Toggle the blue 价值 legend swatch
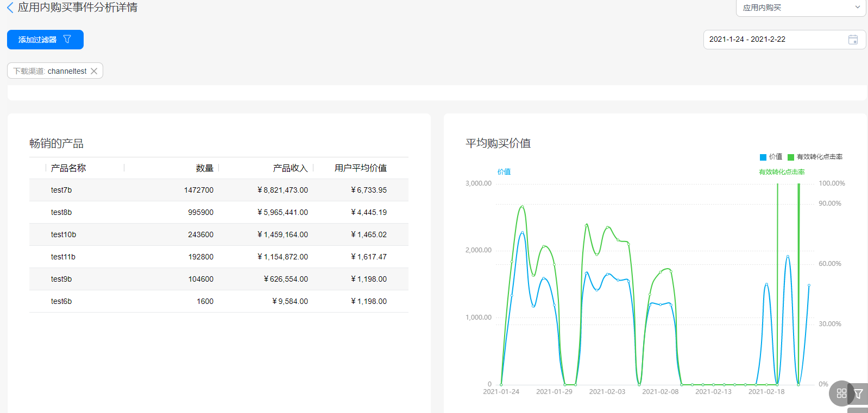The image size is (868, 413). (763, 157)
